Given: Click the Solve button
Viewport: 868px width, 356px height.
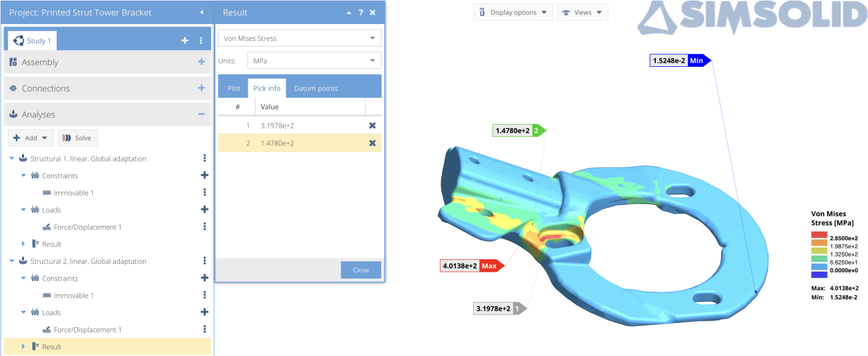Looking at the screenshot, I should pyautogui.click(x=78, y=138).
